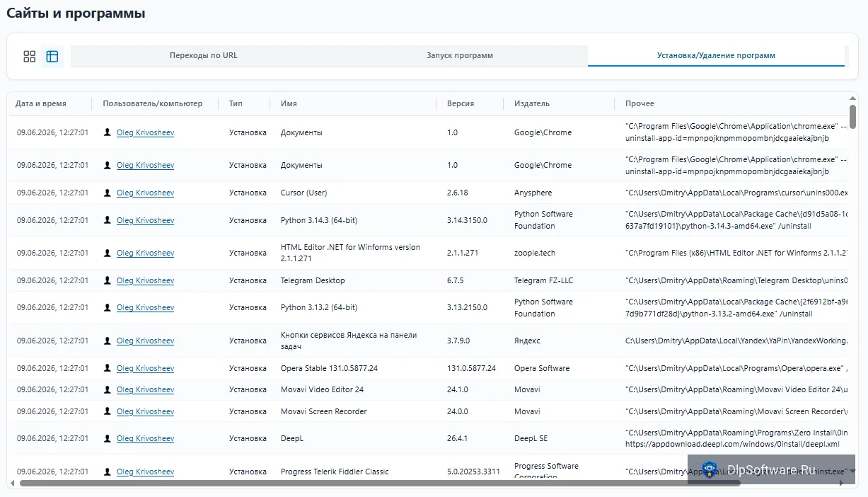
Task: Click the "Telegram FZ-LLC" publisher cell
Action: [x=544, y=280]
